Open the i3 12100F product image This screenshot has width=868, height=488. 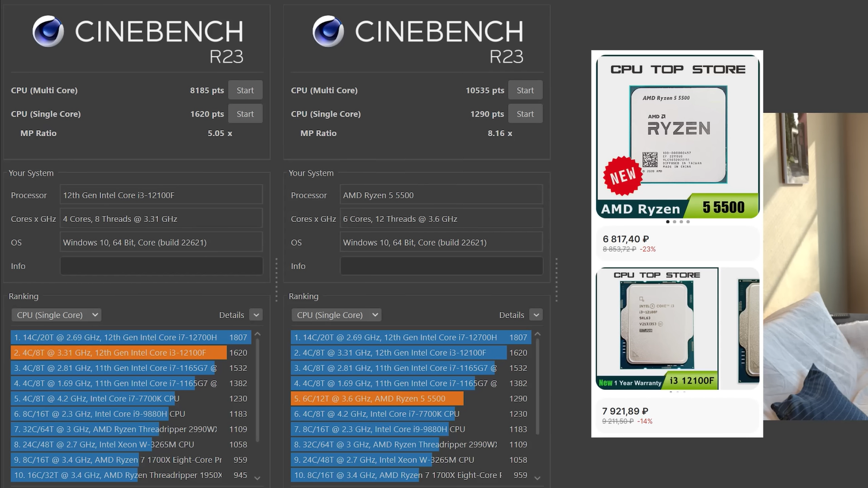coord(657,328)
